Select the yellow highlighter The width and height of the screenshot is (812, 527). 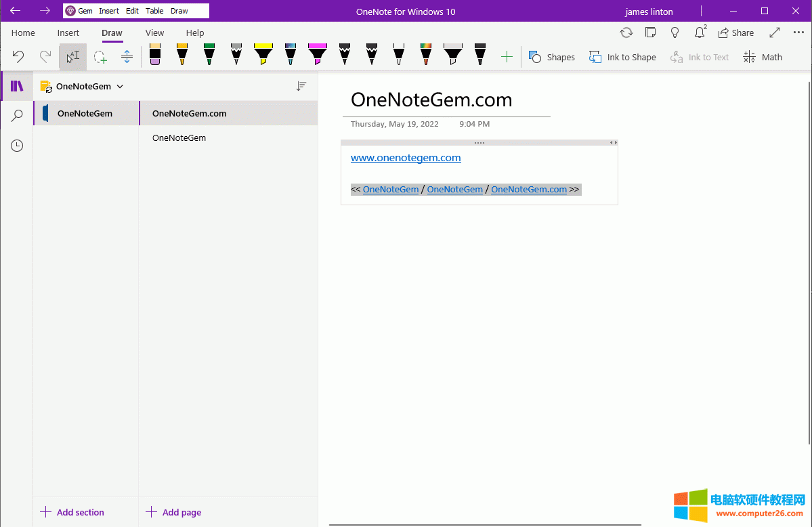pyautogui.click(x=263, y=54)
